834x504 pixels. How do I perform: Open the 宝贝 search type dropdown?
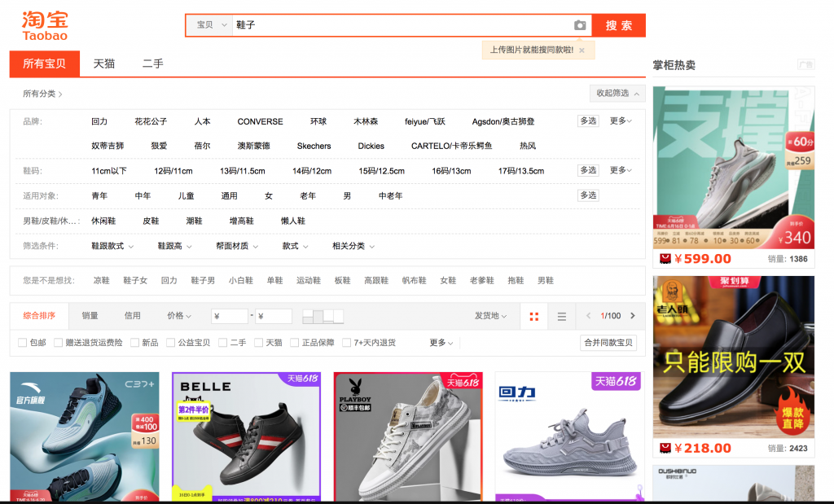point(210,25)
